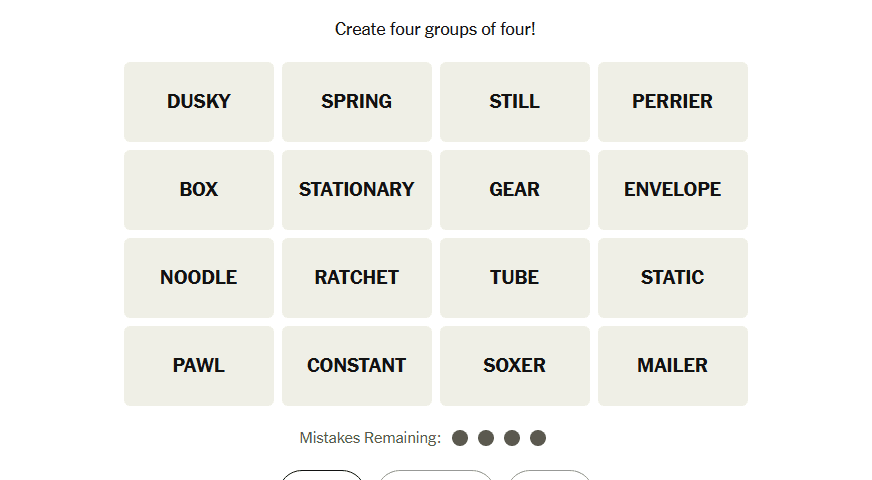Select the SPRING tile
The image size is (872, 480).
pos(357,102)
